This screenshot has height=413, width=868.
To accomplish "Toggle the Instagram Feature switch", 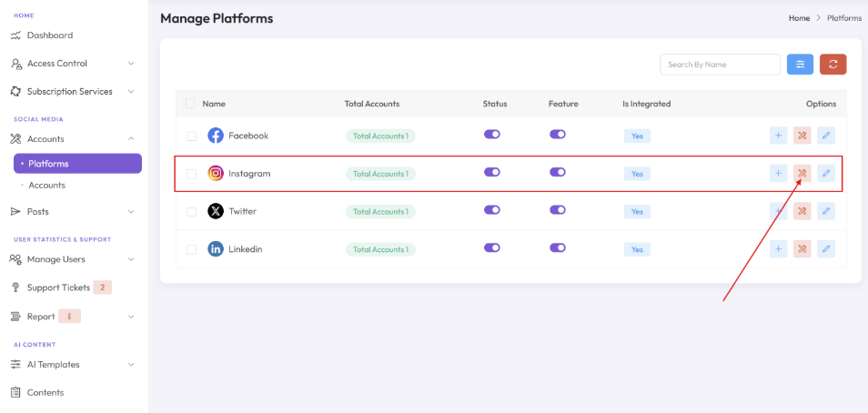I will pyautogui.click(x=558, y=172).
